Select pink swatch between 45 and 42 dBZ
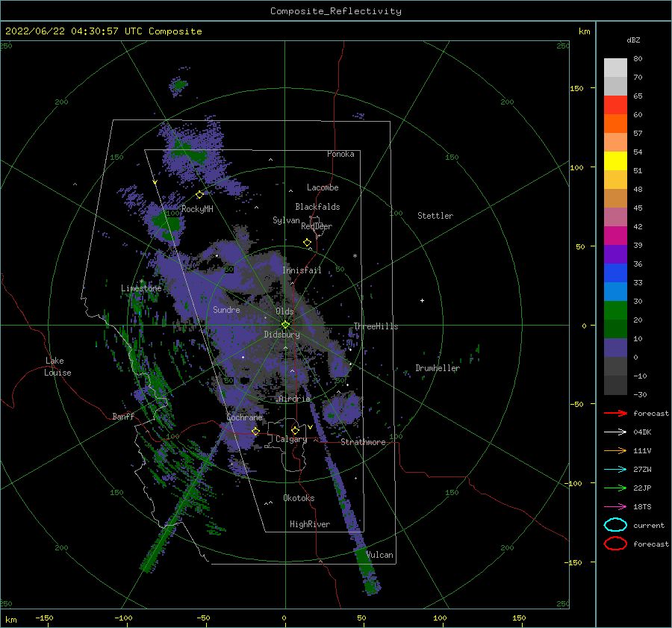This screenshot has height=628, width=672. coord(615,217)
